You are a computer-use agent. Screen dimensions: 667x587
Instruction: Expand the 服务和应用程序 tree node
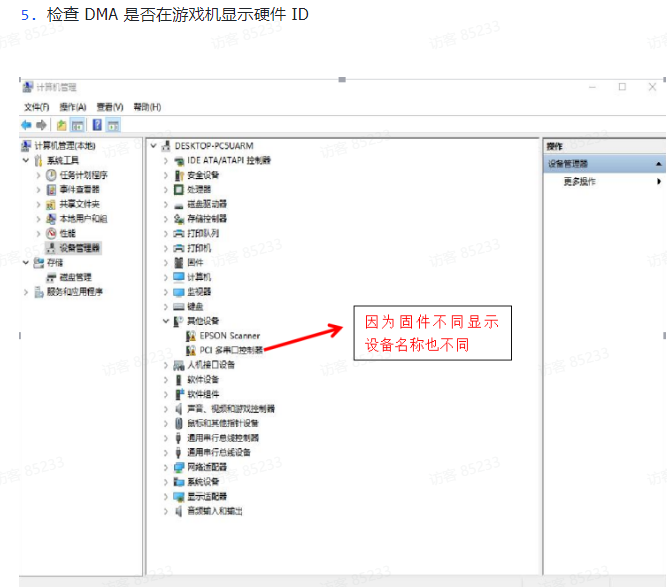coord(26,292)
